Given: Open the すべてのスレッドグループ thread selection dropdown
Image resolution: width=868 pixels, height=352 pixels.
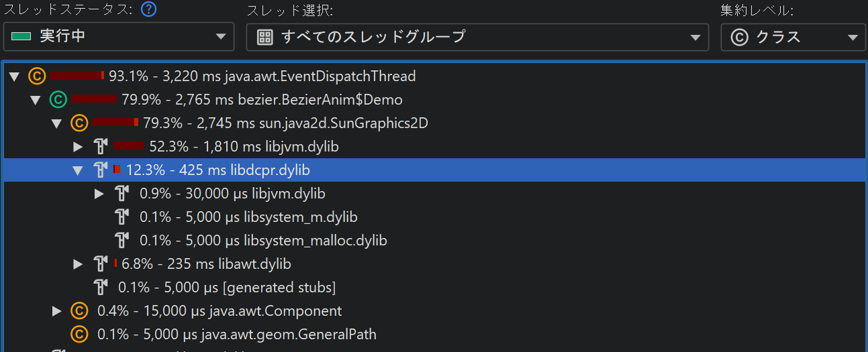Looking at the screenshot, I should coord(477,37).
